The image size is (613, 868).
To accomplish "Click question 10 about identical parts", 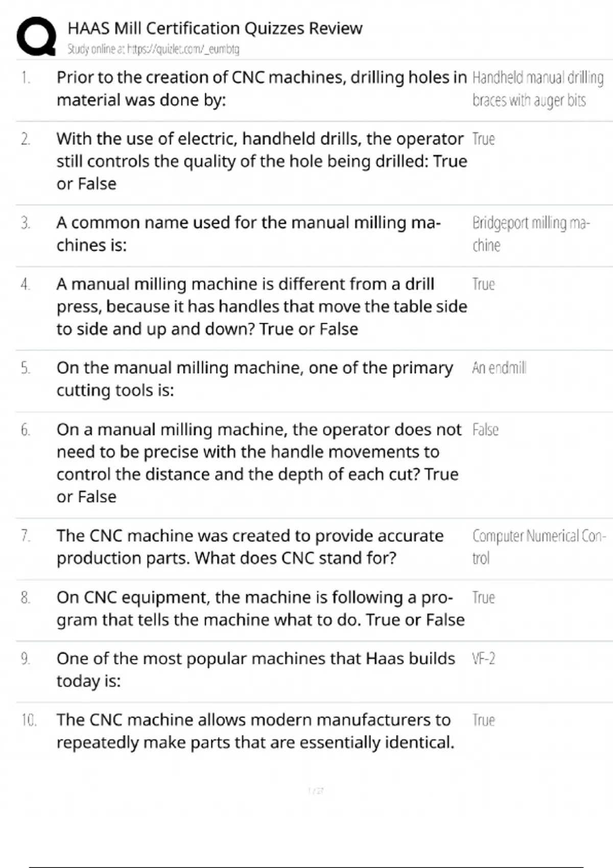I will click(x=255, y=731).
